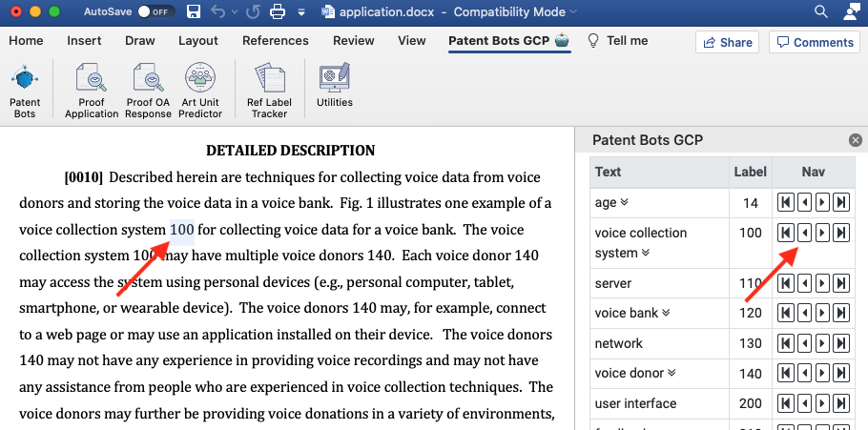Switch to the Home tab
This screenshot has height=430, width=868.
point(26,40)
